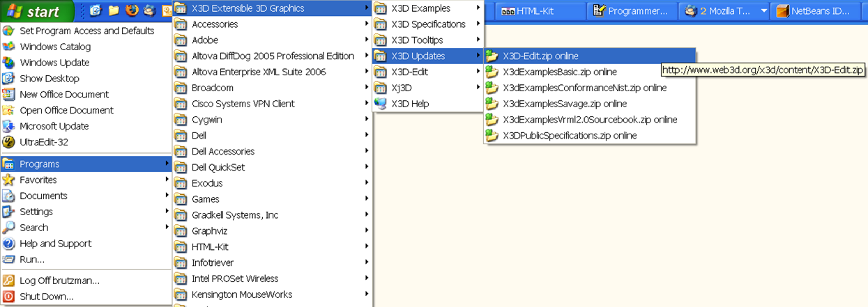This screenshot has height=307, width=868.
Task: Click the Show Desktop icon in Start menu
Action: coord(9,79)
